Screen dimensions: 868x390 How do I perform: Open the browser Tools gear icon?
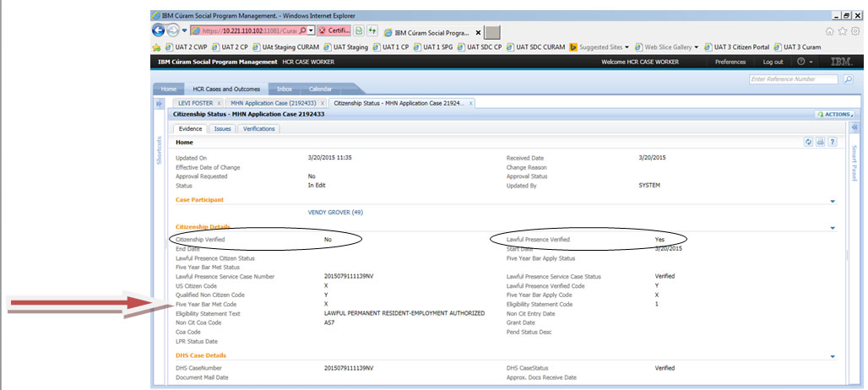[856, 31]
